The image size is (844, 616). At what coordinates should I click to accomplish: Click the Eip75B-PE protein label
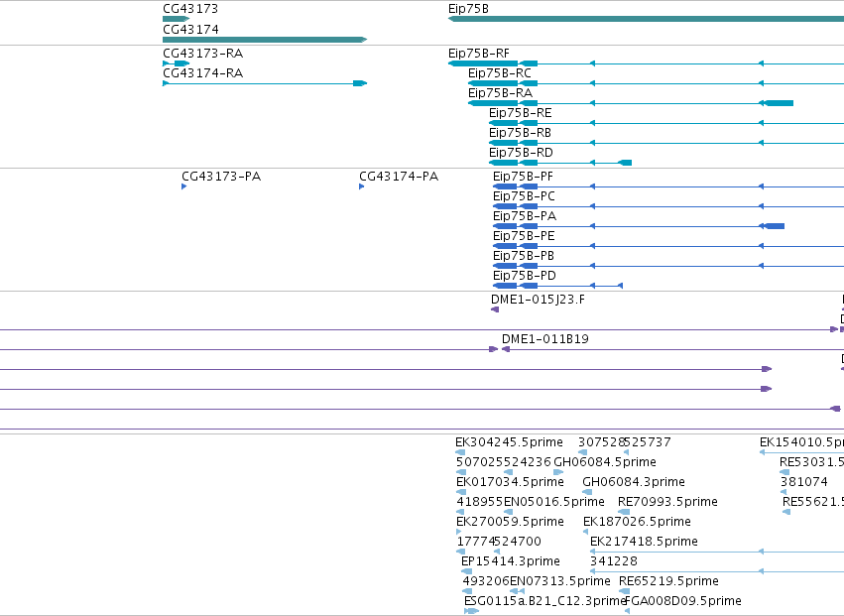tap(524, 236)
